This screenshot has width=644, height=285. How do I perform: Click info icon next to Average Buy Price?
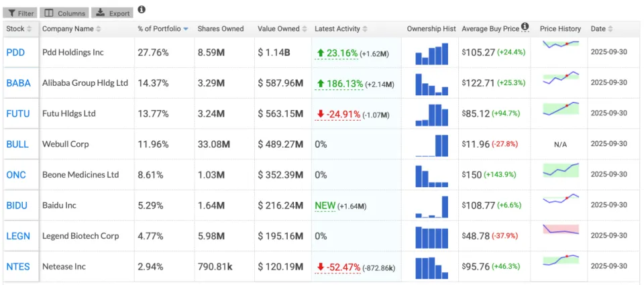525,27
